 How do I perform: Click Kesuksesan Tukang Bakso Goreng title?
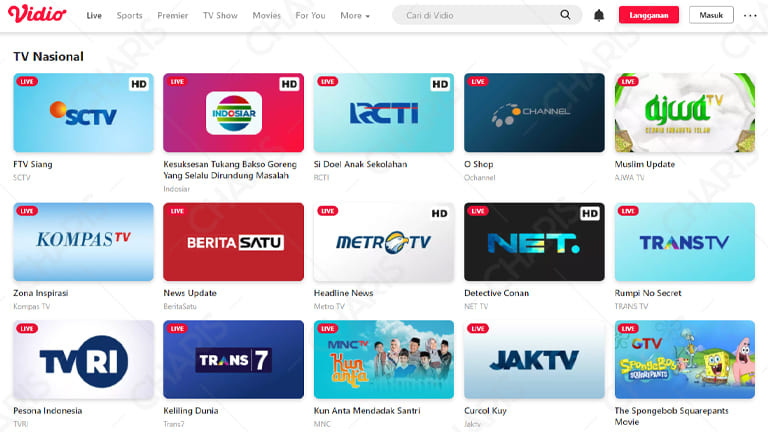230,170
